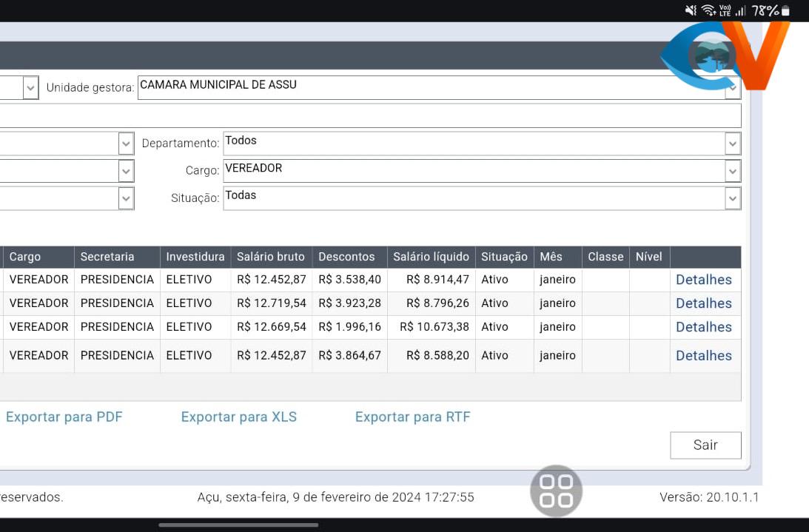Viewport: 809px width, 532px height.
Task: Tap the floating four-squares overlay button
Action: coord(556,491)
